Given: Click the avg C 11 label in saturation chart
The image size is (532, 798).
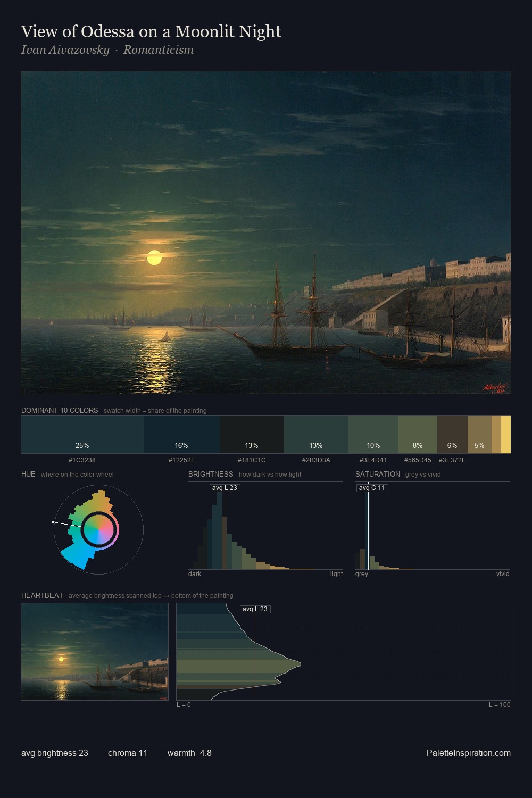Looking at the screenshot, I should 372,488.
